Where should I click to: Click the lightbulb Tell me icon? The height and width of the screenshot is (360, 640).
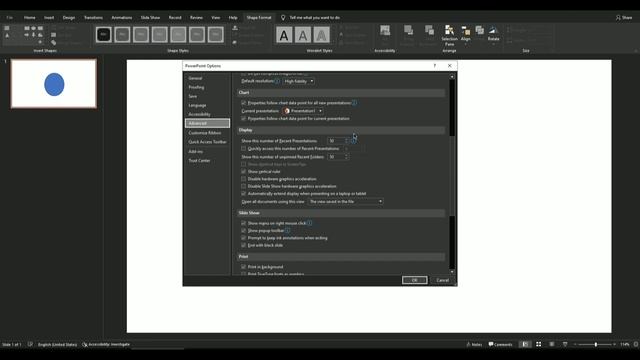click(283, 18)
